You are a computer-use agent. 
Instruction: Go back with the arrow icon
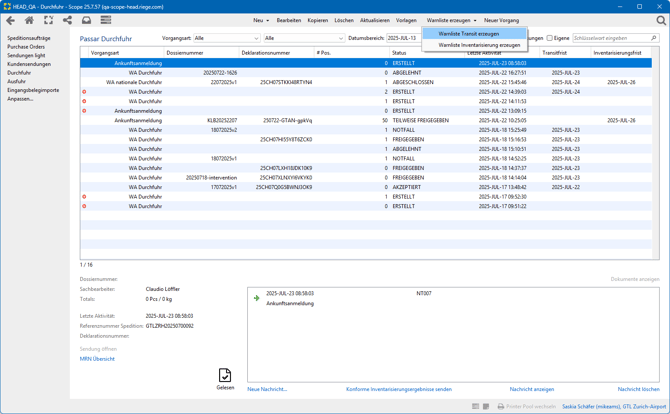click(11, 20)
